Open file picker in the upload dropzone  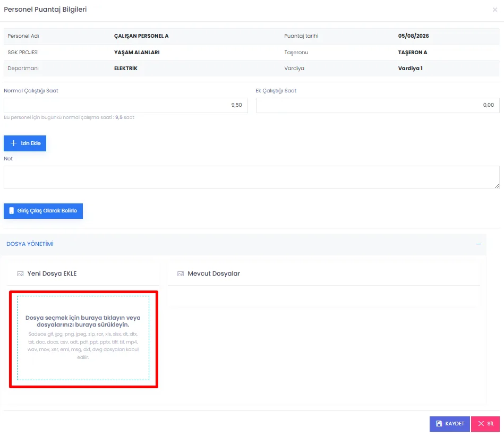click(83, 338)
